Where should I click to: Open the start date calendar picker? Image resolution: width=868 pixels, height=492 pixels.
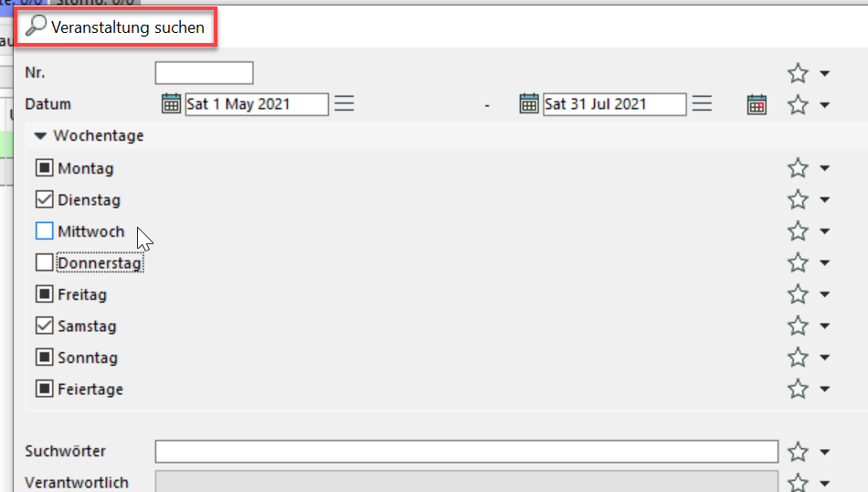click(171, 103)
